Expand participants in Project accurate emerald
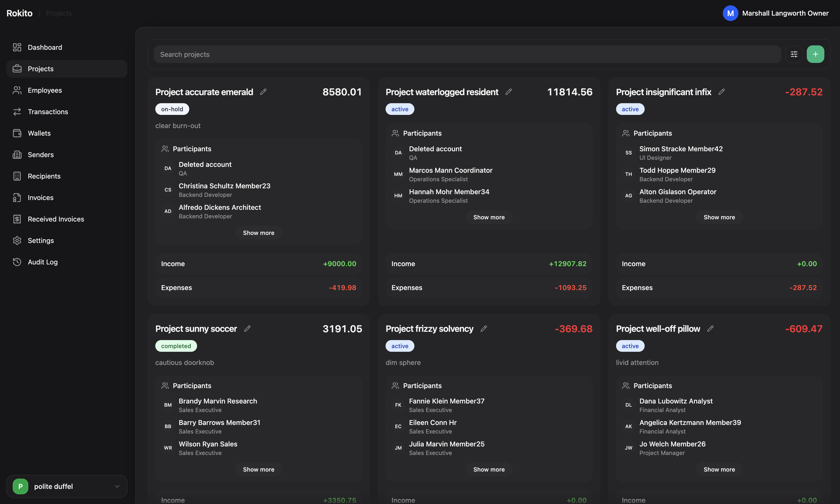 (258, 233)
